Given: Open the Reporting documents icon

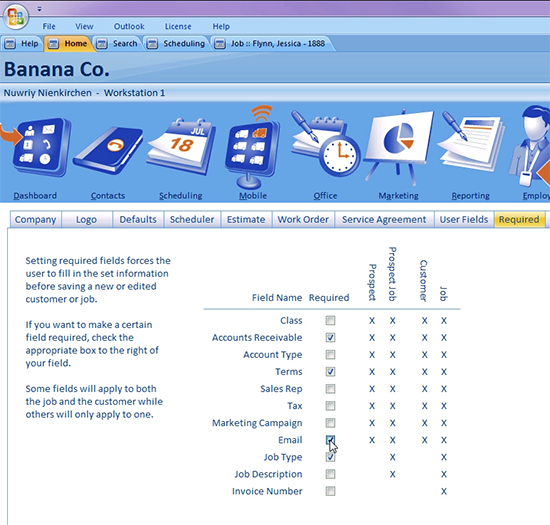Looking at the screenshot, I should [471, 142].
